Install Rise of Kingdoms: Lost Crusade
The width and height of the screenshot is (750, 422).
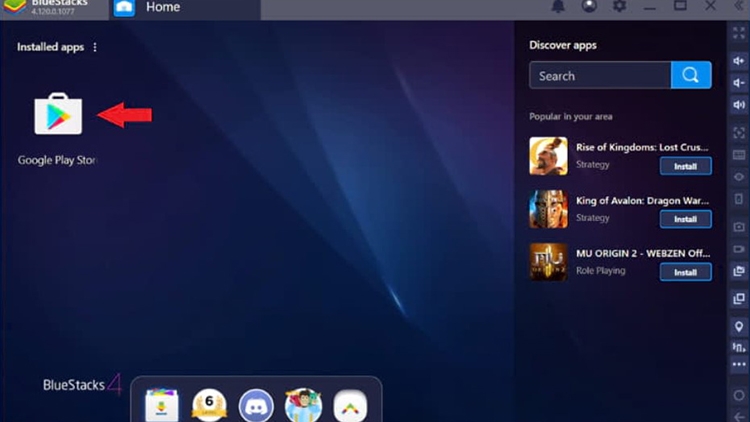(685, 166)
